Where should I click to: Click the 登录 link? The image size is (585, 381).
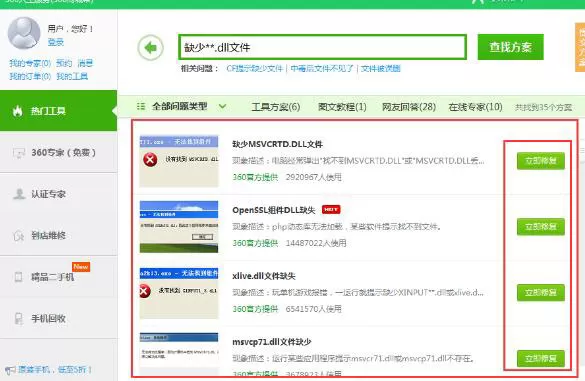(x=56, y=42)
